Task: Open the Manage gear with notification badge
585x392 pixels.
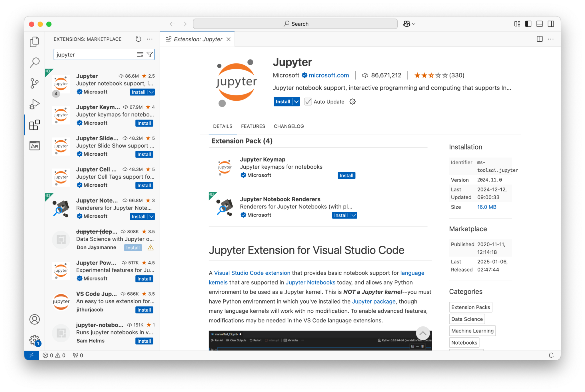Action: pyautogui.click(x=35, y=340)
